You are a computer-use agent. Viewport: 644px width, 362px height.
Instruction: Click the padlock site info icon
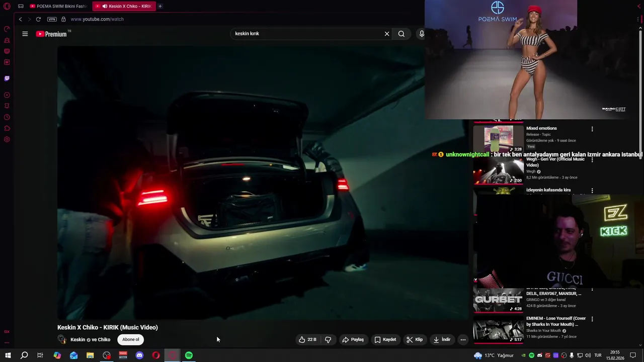63,19
